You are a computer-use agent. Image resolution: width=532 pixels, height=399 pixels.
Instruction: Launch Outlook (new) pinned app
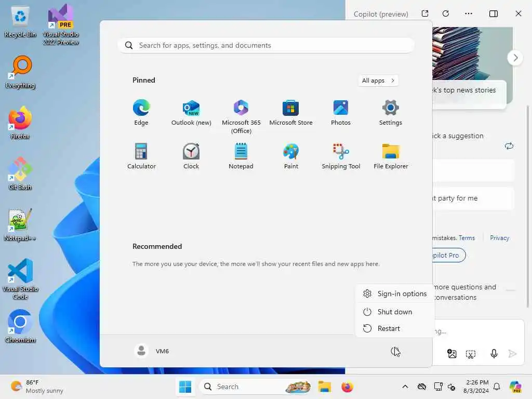[x=191, y=113]
